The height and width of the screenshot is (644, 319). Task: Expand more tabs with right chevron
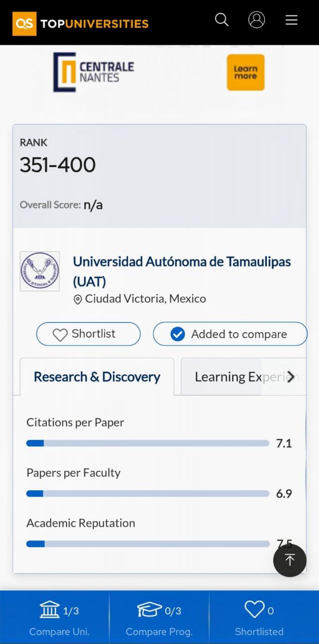(x=290, y=376)
